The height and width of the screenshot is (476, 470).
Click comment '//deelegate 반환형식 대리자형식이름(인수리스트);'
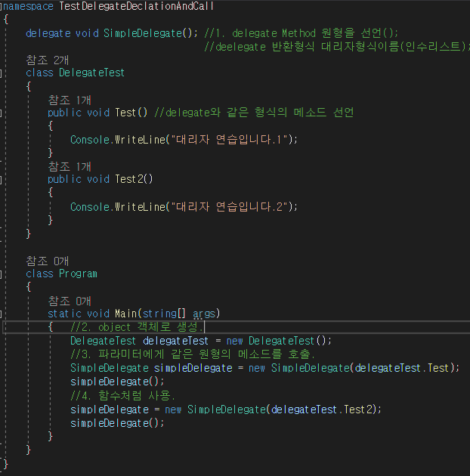pyautogui.click(x=337, y=46)
